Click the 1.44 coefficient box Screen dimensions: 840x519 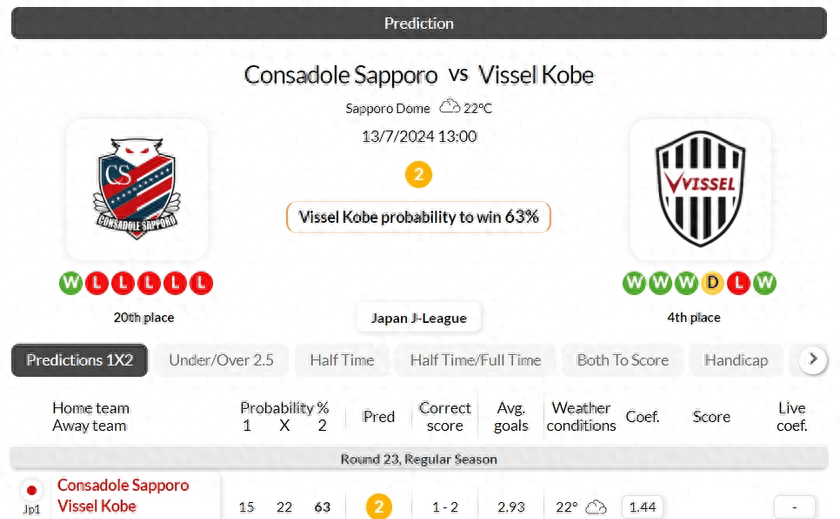[x=641, y=507]
